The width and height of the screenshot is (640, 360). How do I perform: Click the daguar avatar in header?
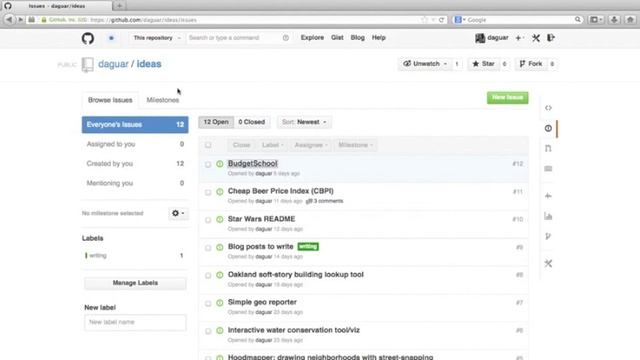[x=480, y=38]
